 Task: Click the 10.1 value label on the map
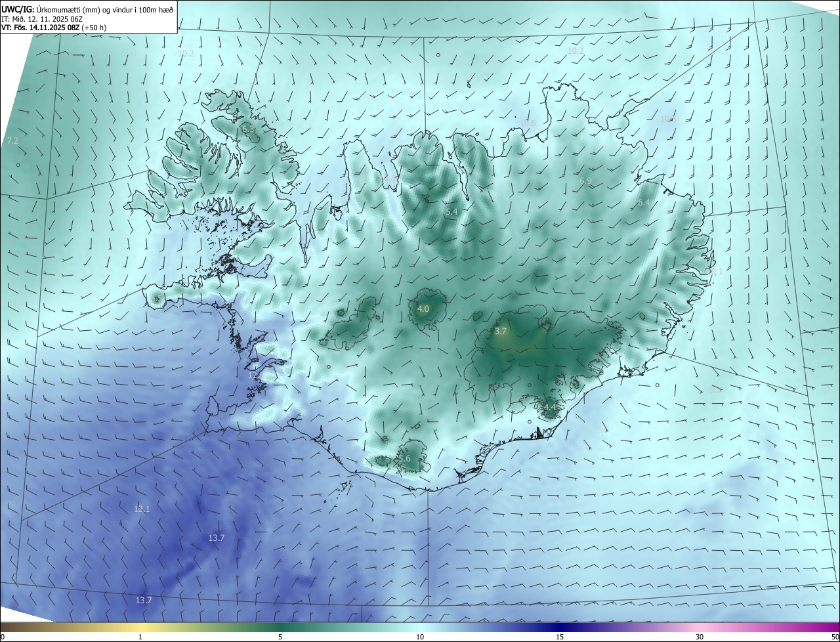(715, 272)
